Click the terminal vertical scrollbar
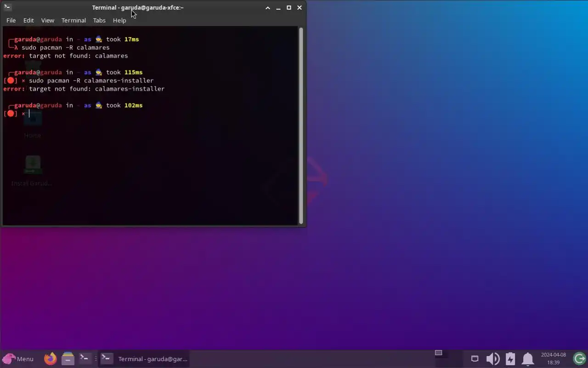 pyautogui.click(x=301, y=126)
